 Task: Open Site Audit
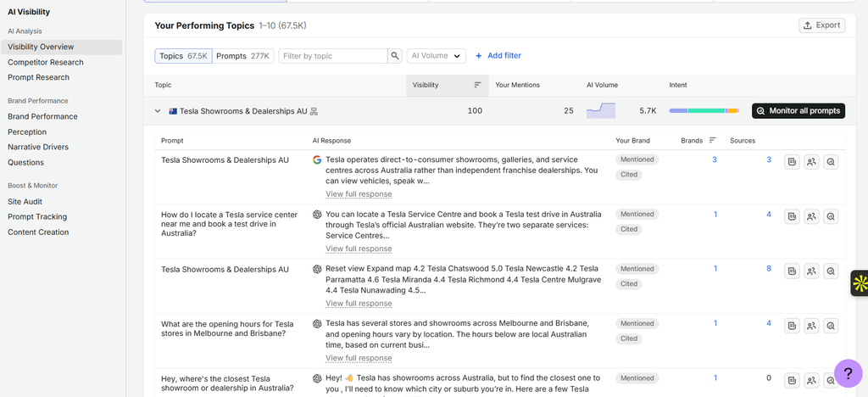click(25, 202)
